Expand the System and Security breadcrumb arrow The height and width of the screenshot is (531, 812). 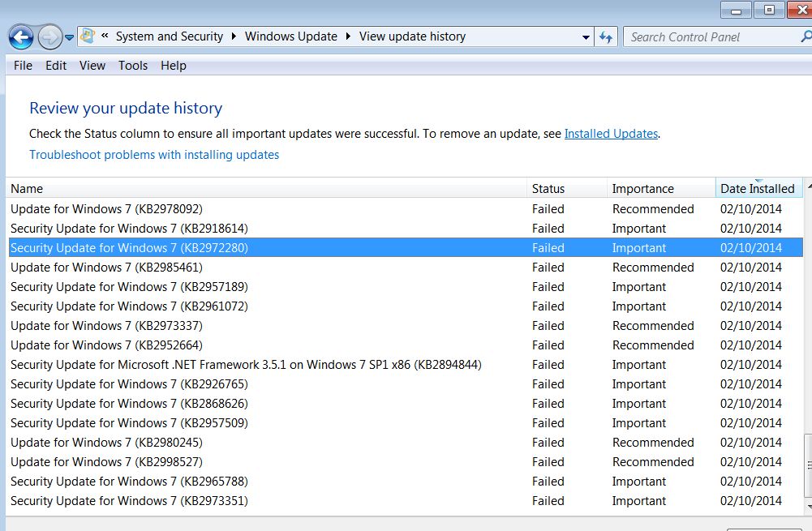click(x=234, y=36)
